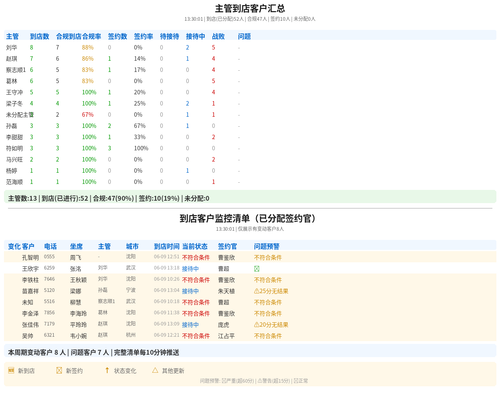Click the 状态变化 arrow legend icon
This screenshot has width=500, height=403.
107,370
